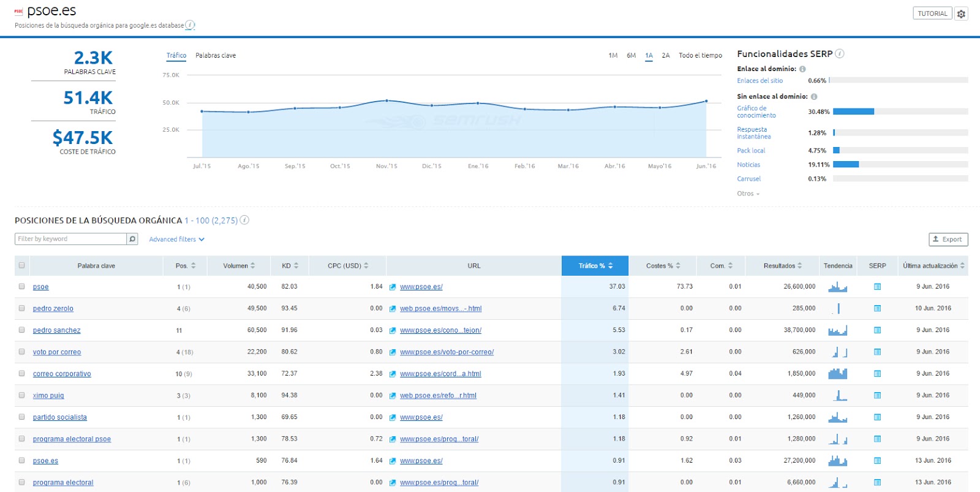Click info icon next to Enlace al dominio
Viewport: 980px width, 492px height.
[802, 69]
